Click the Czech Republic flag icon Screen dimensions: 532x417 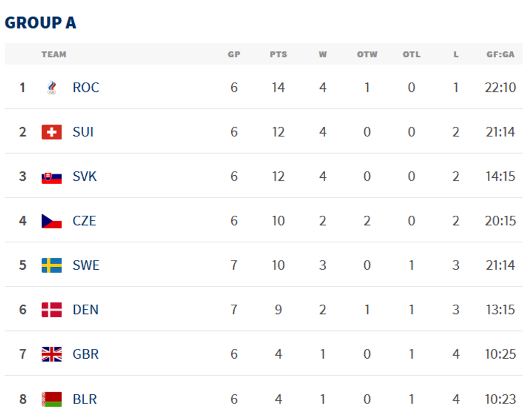[51, 221]
